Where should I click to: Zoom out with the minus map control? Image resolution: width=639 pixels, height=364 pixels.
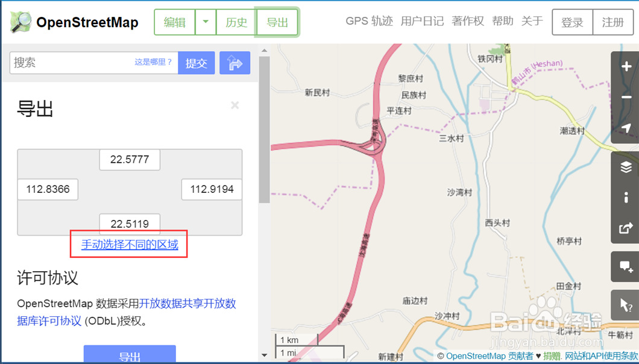pyautogui.click(x=626, y=97)
